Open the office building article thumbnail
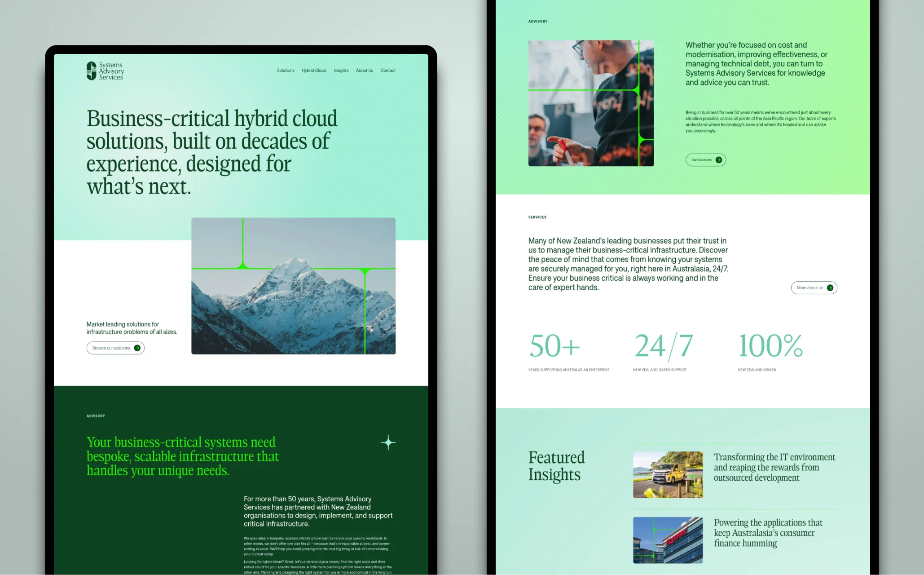This screenshot has height=575, width=924. pos(668,540)
